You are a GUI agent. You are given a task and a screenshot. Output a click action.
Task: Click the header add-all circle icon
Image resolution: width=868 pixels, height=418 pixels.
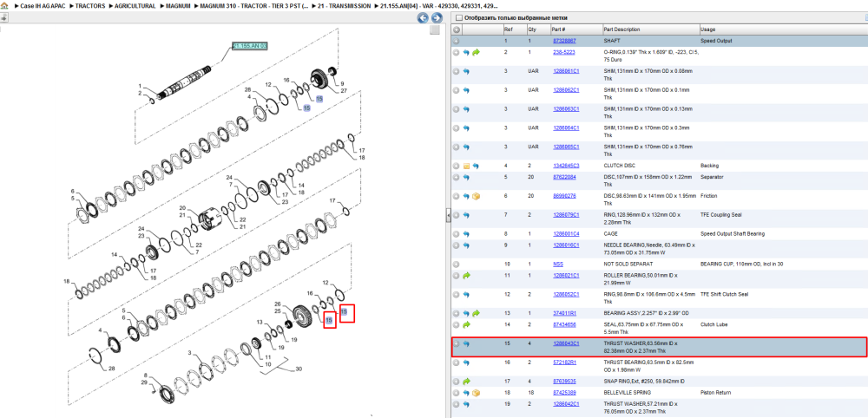click(x=457, y=29)
